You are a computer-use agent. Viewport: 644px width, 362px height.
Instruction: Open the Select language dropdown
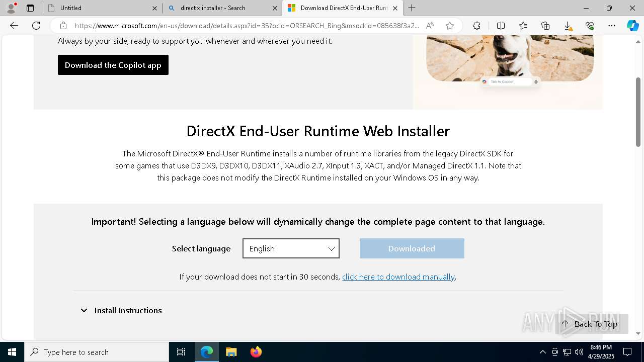pos(291,248)
